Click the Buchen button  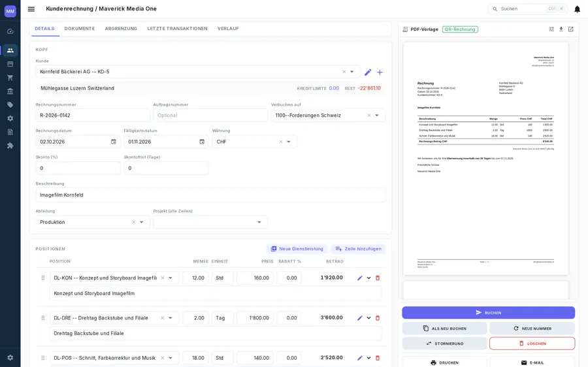[x=488, y=313]
